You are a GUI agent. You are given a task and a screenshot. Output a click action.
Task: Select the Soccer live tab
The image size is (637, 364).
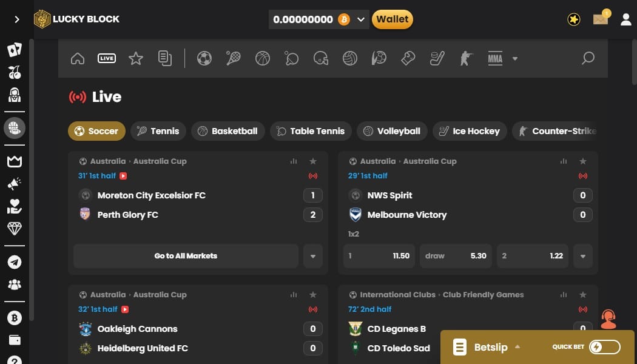coord(96,131)
